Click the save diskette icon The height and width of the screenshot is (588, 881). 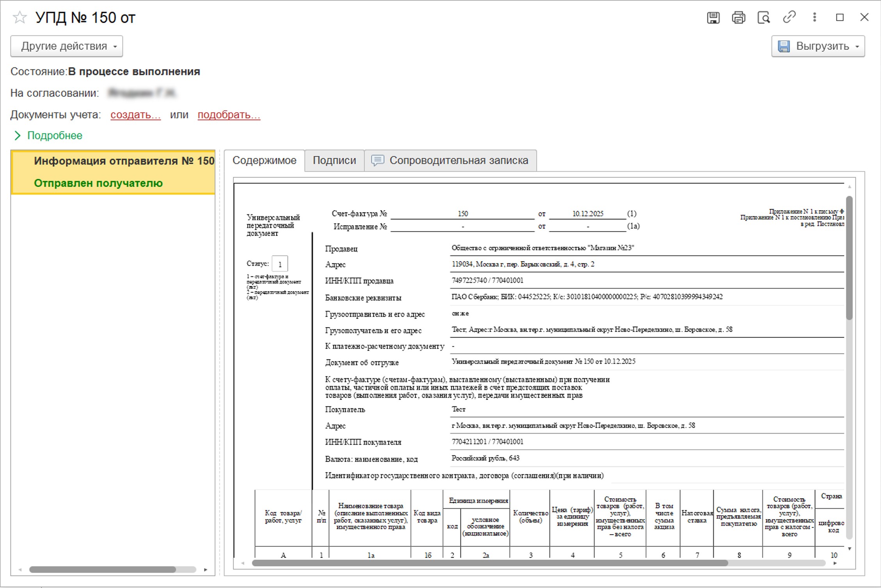click(713, 18)
